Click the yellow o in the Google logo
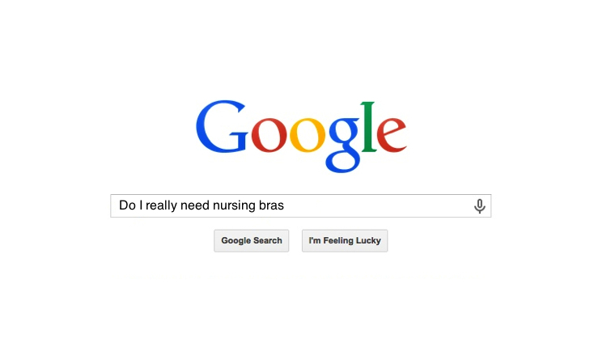Screen dimensions: 607x364 [308, 134]
